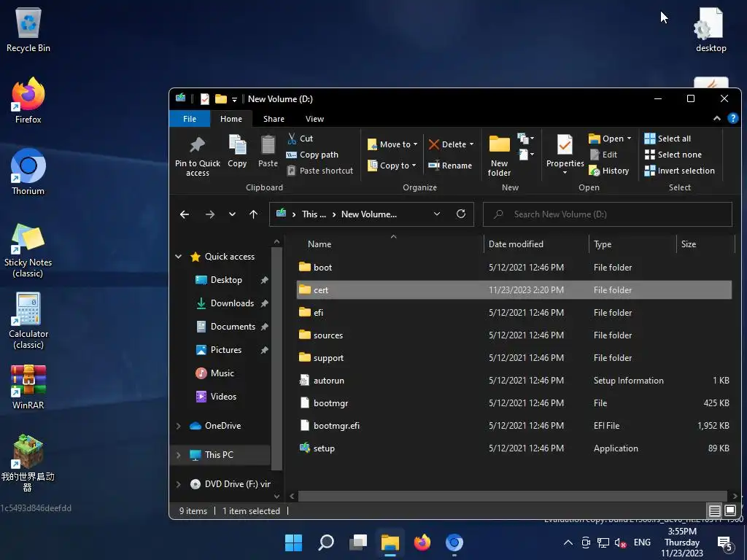Image resolution: width=747 pixels, height=560 pixels.
Task: Click Firefox icon on the taskbar
Action: click(x=422, y=542)
